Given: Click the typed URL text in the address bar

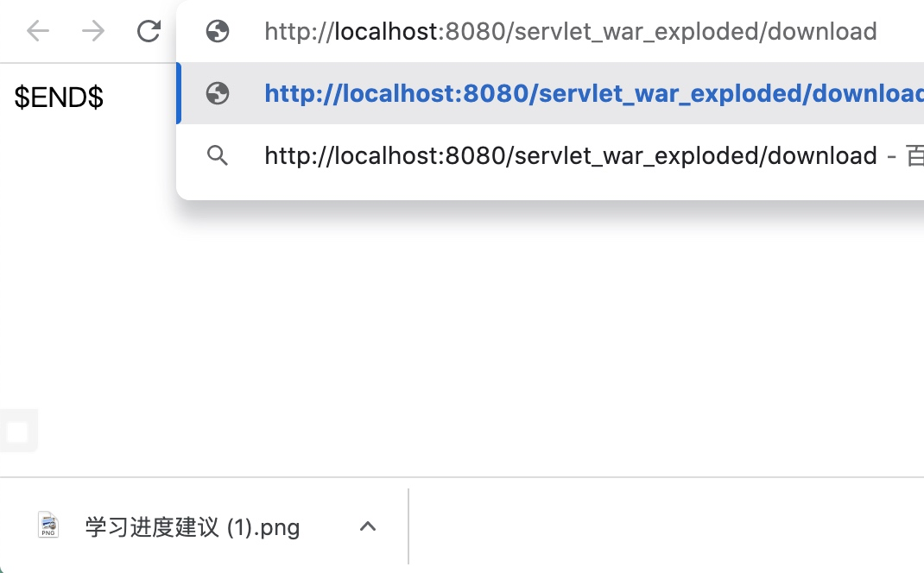Looking at the screenshot, I should pyautogui.click(x=570, y=32).
